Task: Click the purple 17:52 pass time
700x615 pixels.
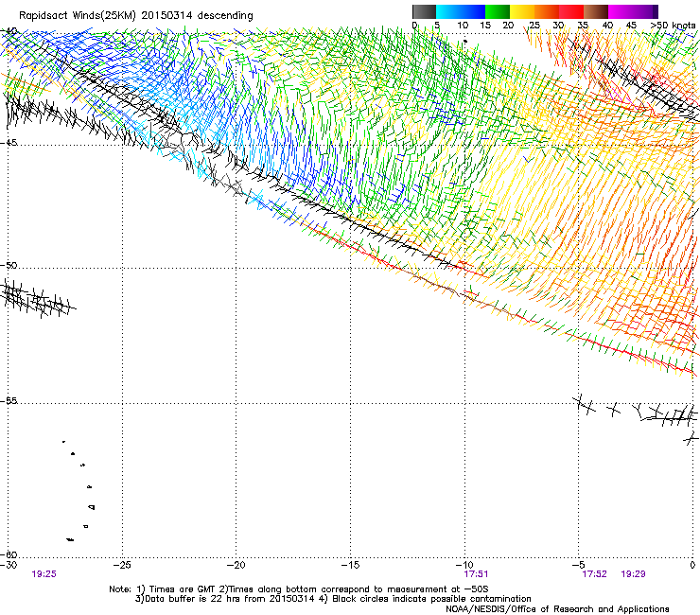Action: pos(594,574)
